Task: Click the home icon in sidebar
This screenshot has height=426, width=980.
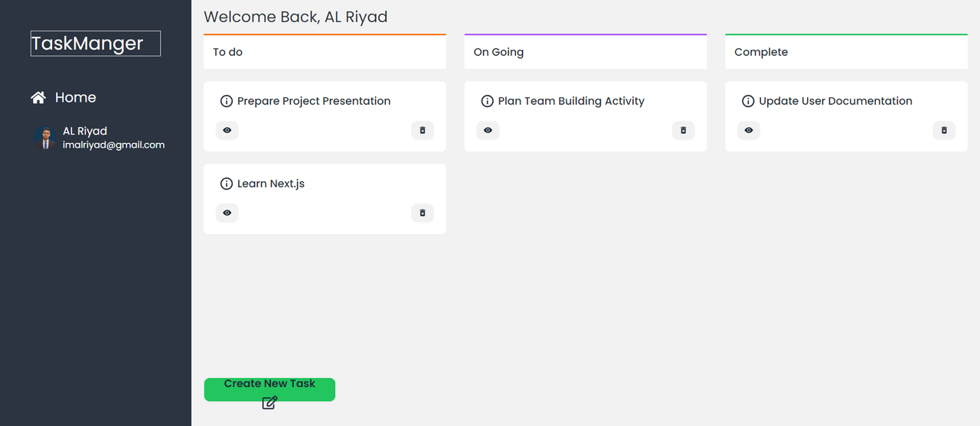Action: [x=38, y=98]
